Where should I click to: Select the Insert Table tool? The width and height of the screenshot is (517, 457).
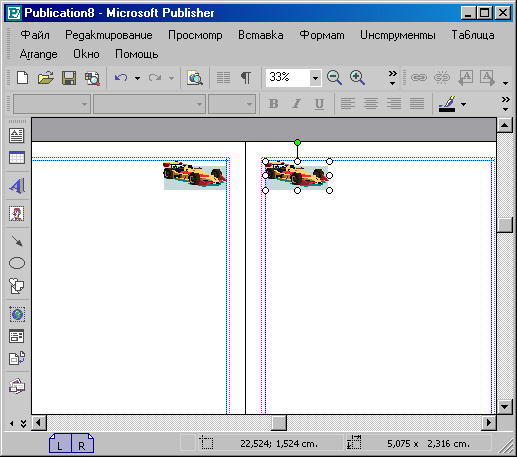pyautogui.click(x=17, y=158)
